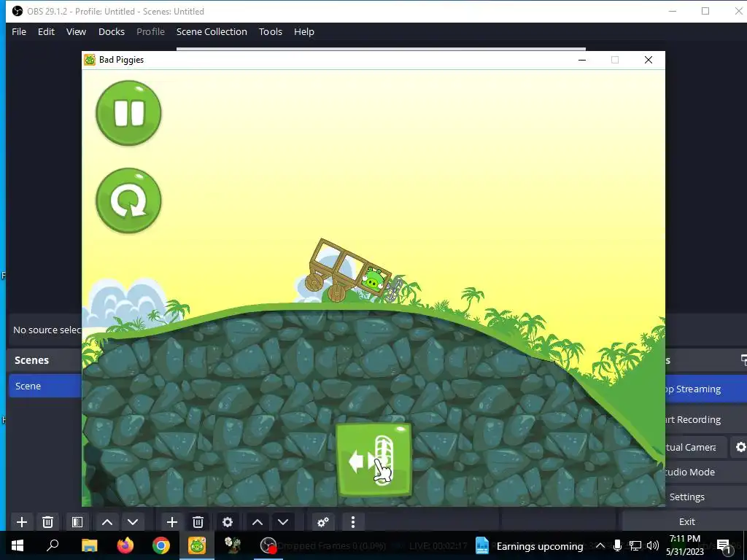Screen dimensions: 747x560
Task: Open the Tools menu
Action: (271, 31)
